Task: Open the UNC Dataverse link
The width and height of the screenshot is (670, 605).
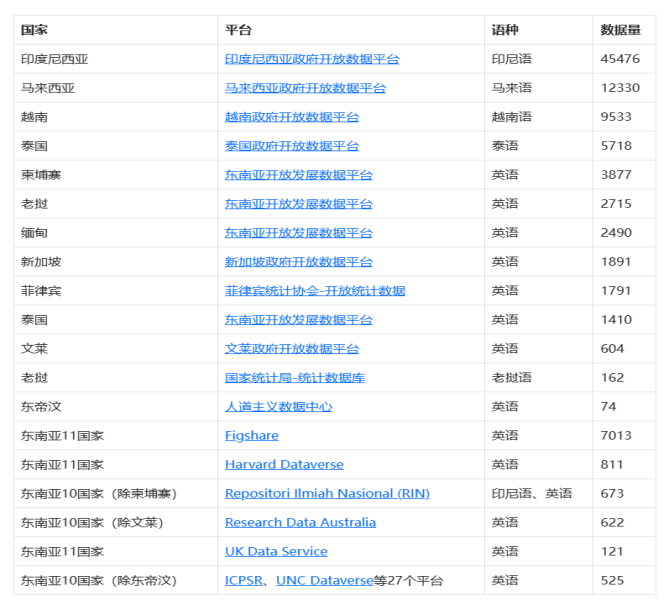Action: coord(324,581)
